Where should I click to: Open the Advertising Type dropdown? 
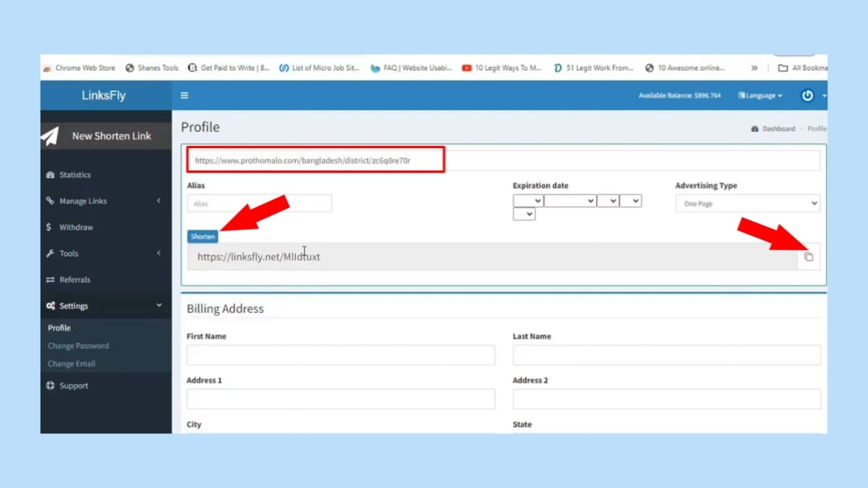click(x=748, y=204)
